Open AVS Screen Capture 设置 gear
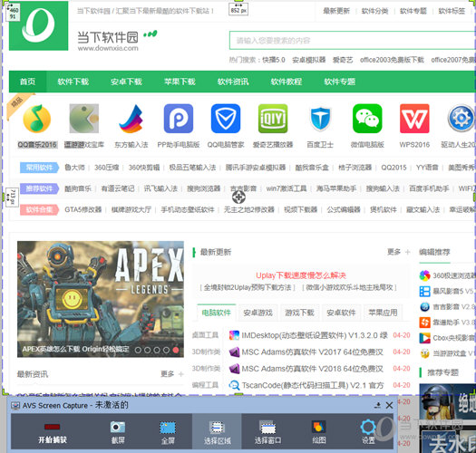 click(x=368, y=432)
